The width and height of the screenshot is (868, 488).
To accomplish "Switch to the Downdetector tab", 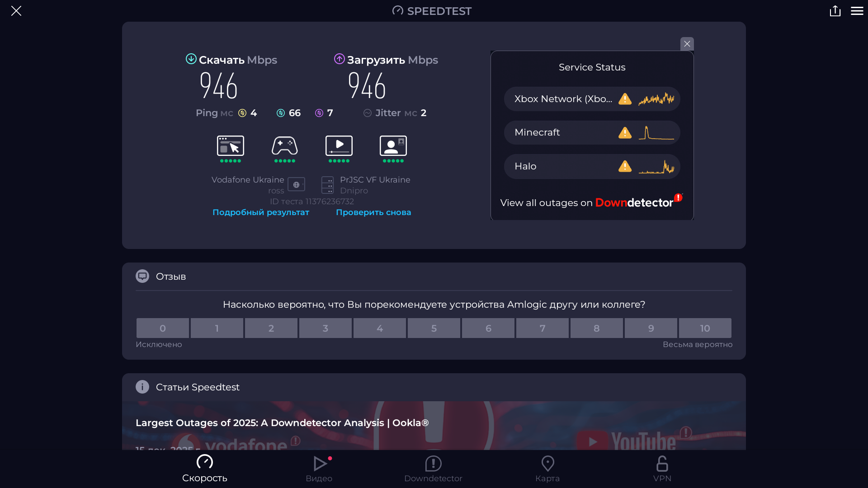I will [433, 469].
